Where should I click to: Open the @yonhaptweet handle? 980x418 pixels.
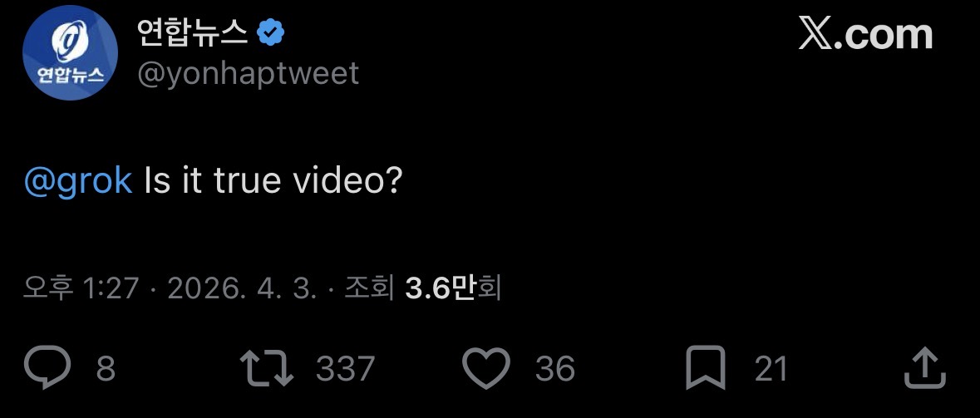pyautogui.click(x=248, y=73)
